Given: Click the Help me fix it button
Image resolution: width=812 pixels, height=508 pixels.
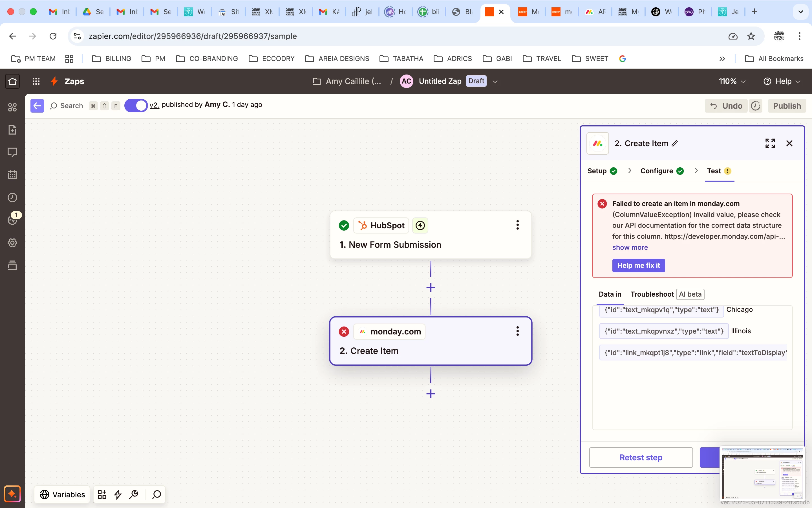Looking at the screenshot, I should [638, 265].
